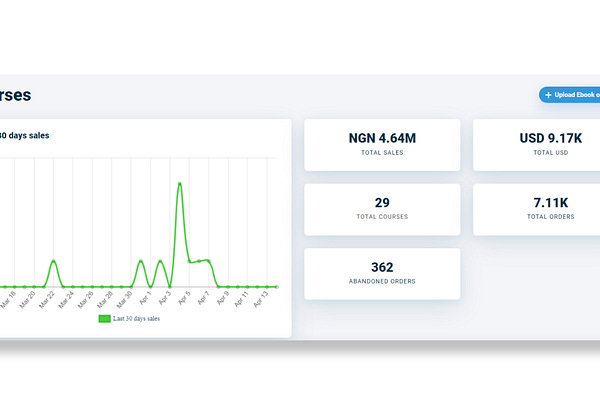Viewport: 600px width, 400px height.
Task: Click the 'TOTAL COURSES' caption text
Action: [382, 217]
